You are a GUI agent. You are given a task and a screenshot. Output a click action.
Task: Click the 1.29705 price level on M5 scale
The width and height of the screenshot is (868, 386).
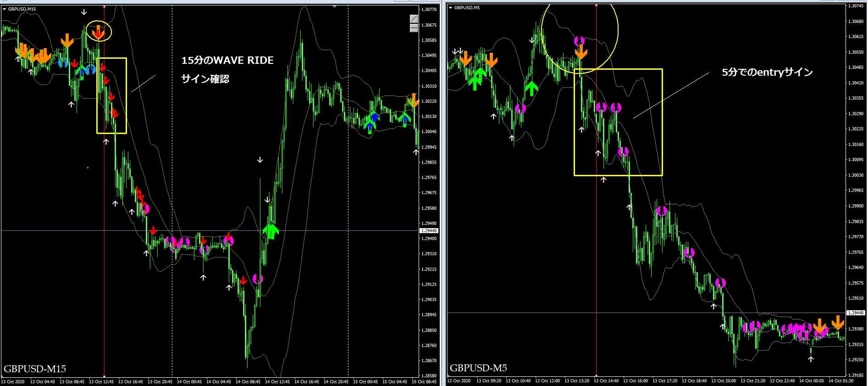click(x=856, y=252)
